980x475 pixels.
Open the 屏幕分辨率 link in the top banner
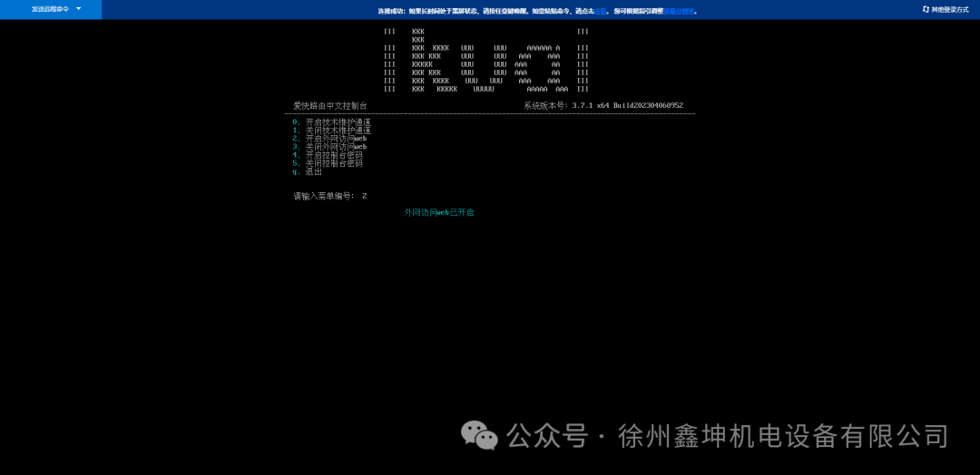click(679, 11)
